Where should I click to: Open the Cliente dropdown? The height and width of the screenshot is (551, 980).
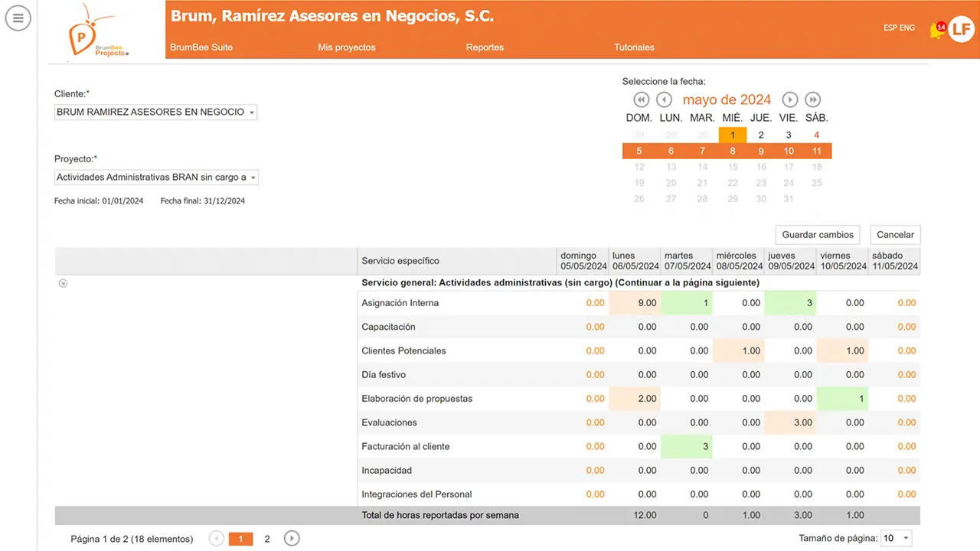pyautogui.click(x=155, y=112)
